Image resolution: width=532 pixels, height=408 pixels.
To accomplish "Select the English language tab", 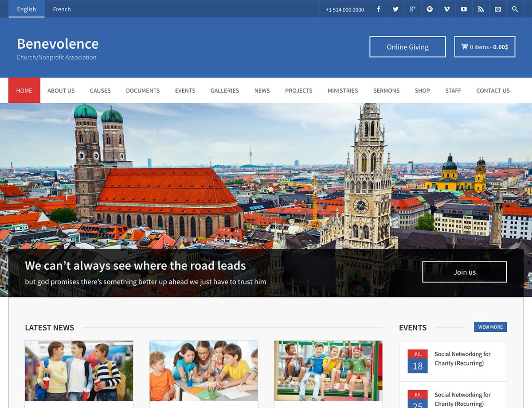I will tap(27, 9).
